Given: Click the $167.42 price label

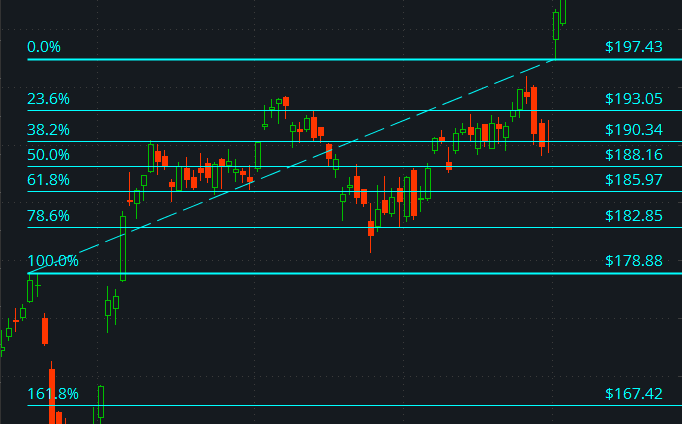Looking at the screenshot, I should tap(634, 394).
